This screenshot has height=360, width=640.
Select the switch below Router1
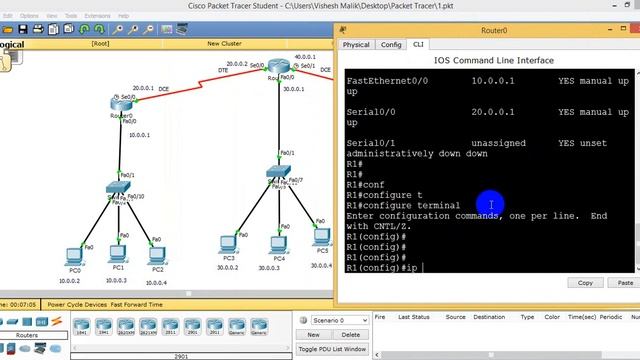278,171
